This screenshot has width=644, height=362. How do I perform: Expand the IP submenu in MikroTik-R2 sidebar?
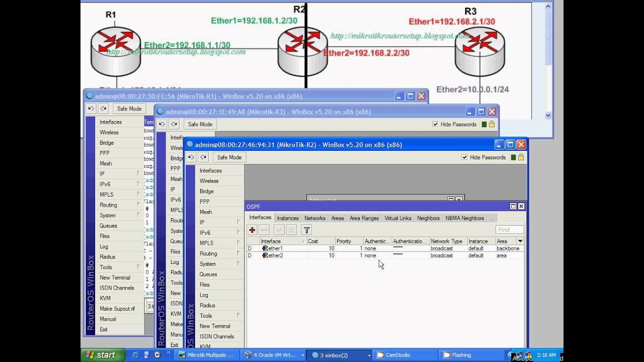click(238, 222)
